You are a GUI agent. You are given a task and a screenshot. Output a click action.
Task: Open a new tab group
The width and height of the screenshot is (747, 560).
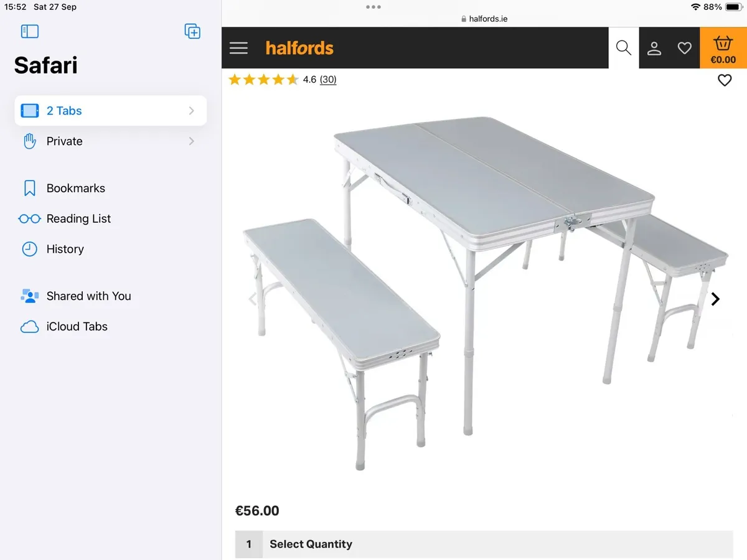click(192, 31)
